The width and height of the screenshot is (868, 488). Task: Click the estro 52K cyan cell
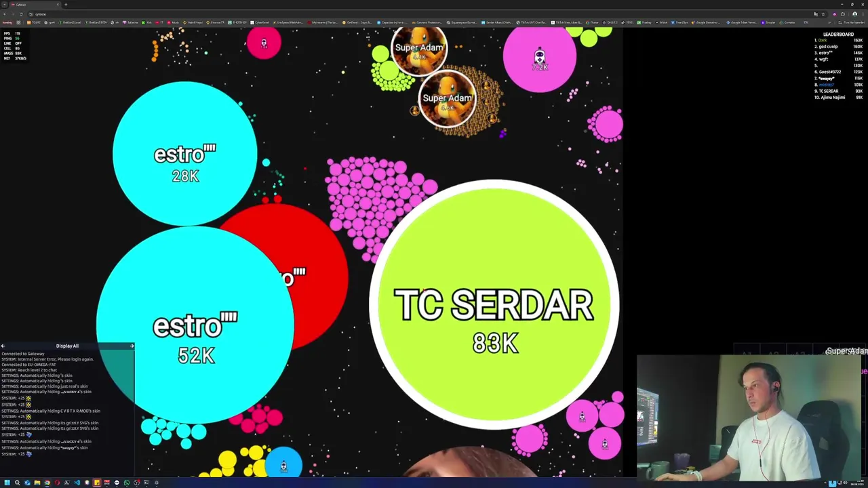coord(195,325)
